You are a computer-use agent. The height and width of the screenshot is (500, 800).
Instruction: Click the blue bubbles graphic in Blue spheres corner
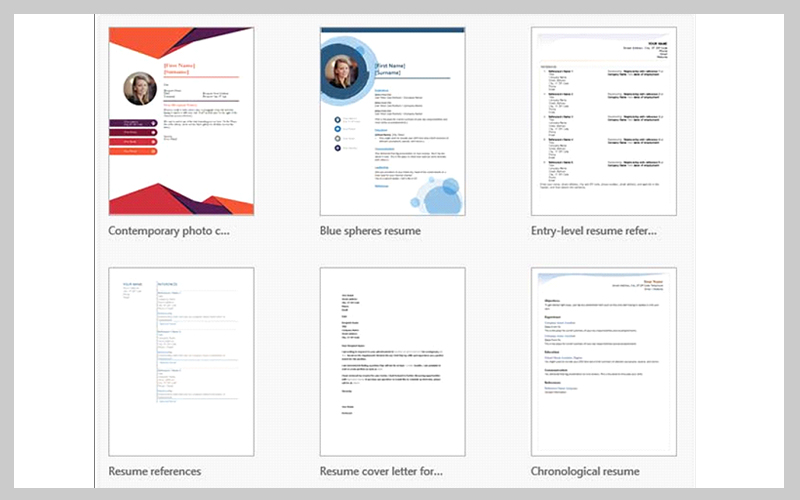coord(440,195)
